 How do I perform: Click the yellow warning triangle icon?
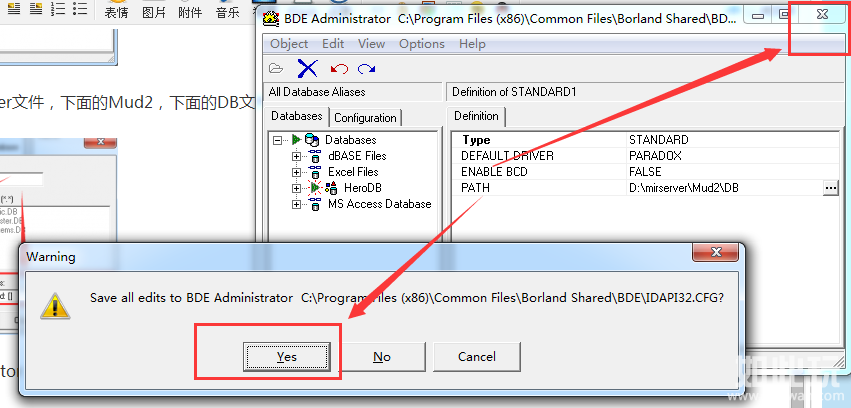click(54, 304)
